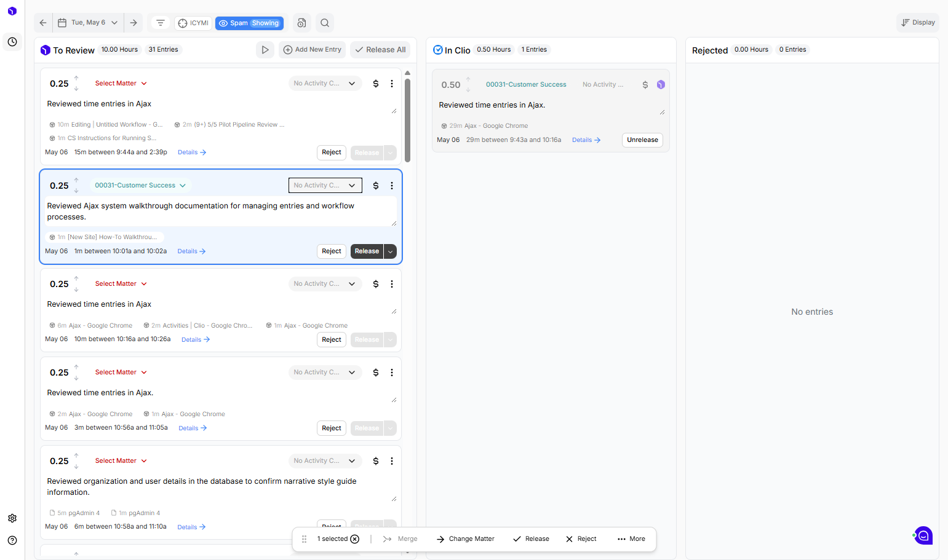Open the help question mark icon

12,540
